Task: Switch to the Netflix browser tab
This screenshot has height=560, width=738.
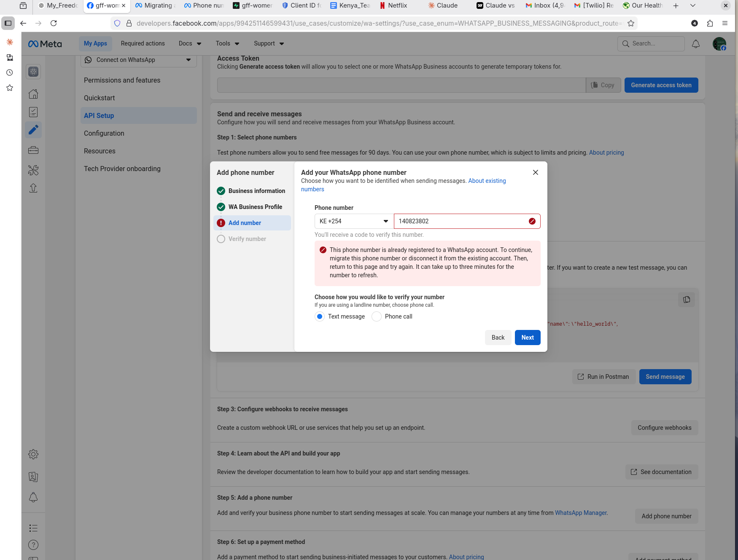Action: point(396,5)
